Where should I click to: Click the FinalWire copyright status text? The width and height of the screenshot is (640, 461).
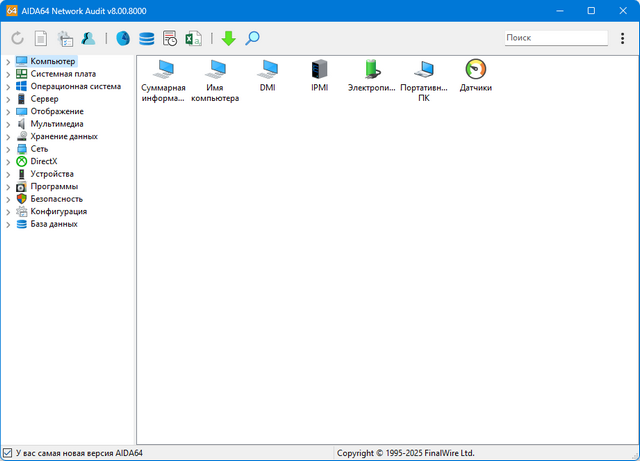point(406,453)
